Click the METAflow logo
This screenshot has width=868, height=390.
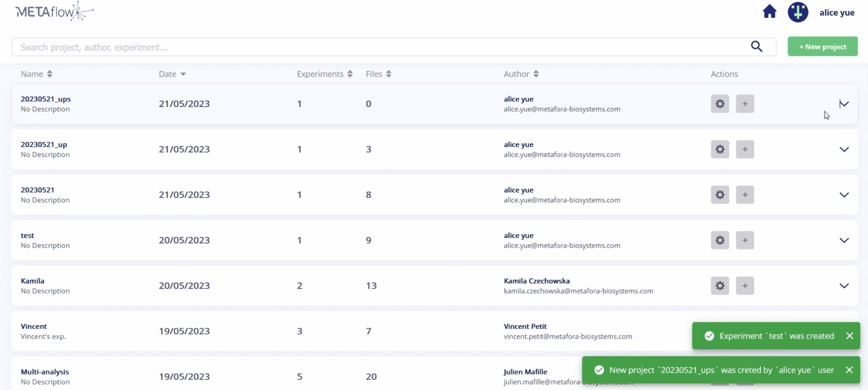pyautogui.click(x=54, y=11)
